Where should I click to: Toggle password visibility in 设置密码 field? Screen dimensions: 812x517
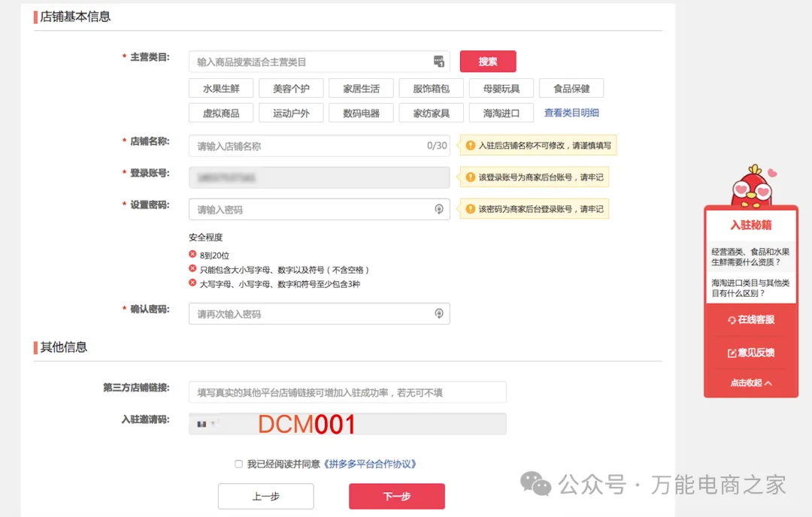(x=439, y=209)
